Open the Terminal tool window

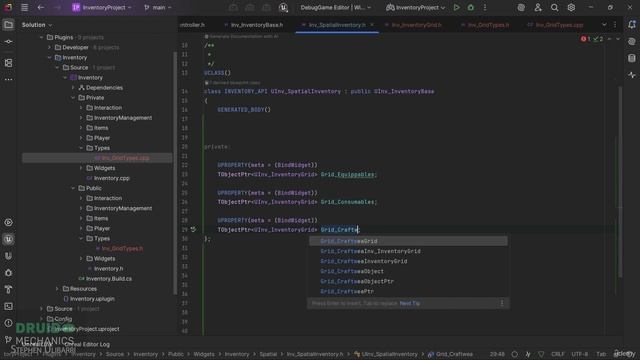[x=8, y=306]
